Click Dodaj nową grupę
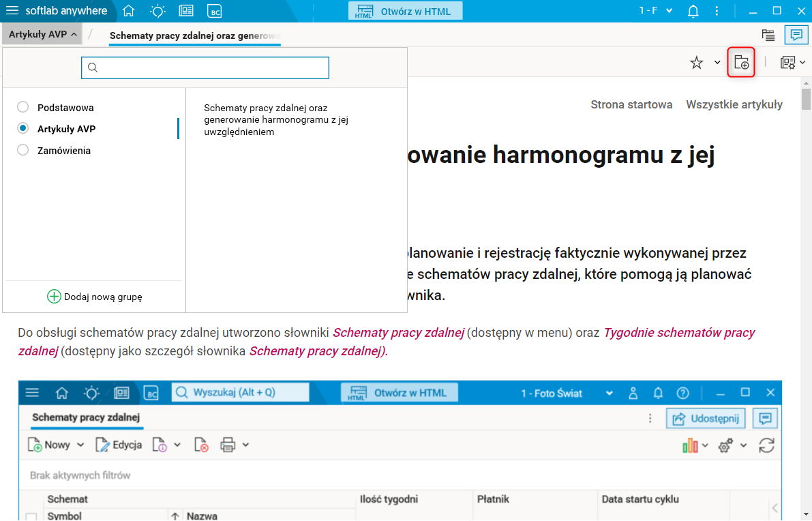The image size is (812, 521). pos(95,297)
